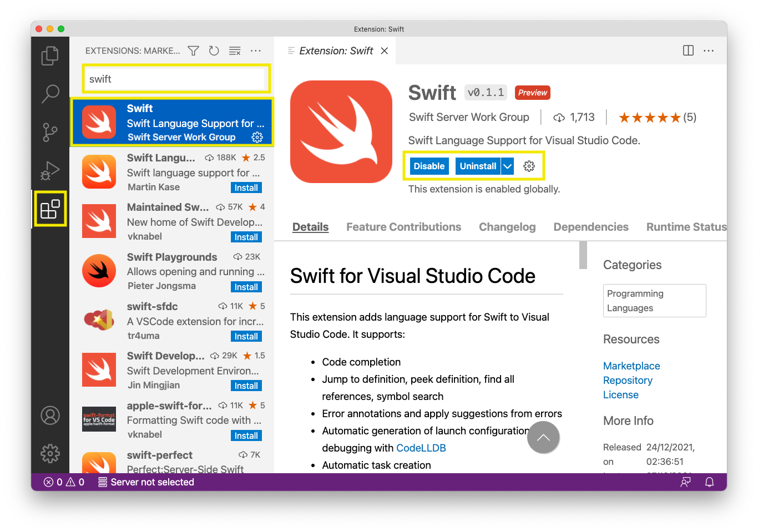This screenshot has height=532, width=758.
Task: Open the Runtime Status tab
Action: click(686, 227)
